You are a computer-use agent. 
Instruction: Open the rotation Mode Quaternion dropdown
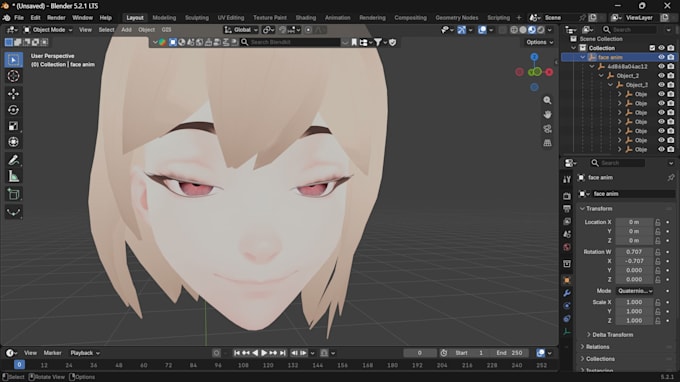pos(635,291)
